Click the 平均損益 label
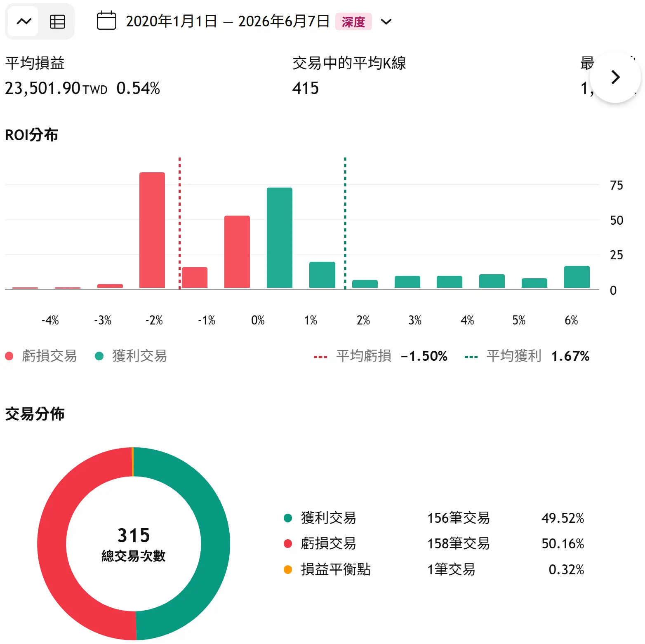 35,63
